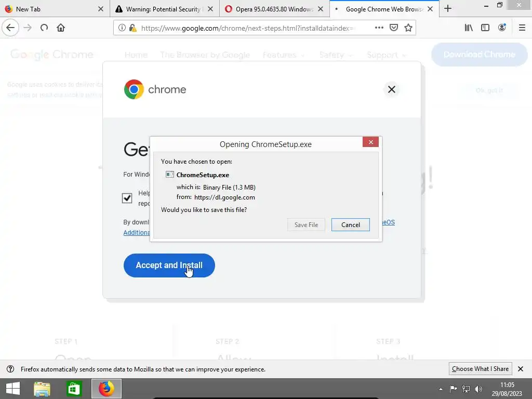Click the https://dl.google.com source text
The image size is (532, 399).
point(224,197)
